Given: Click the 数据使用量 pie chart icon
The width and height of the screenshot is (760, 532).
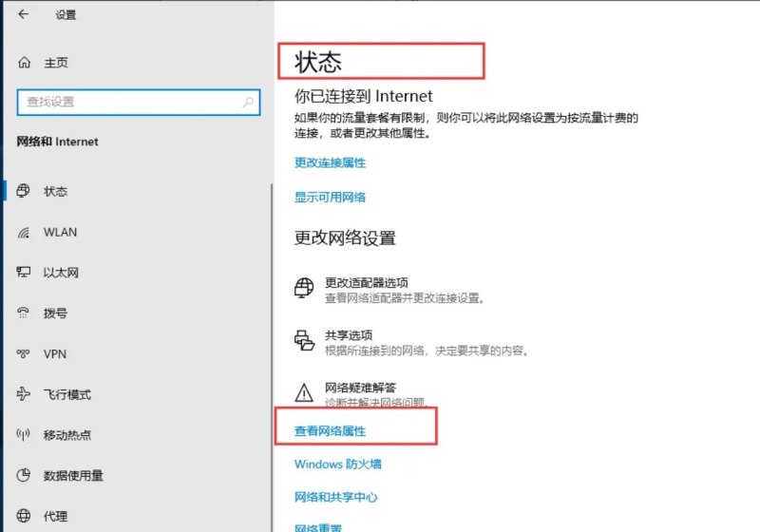Looking at the screenshot, I should pos(23,475).
